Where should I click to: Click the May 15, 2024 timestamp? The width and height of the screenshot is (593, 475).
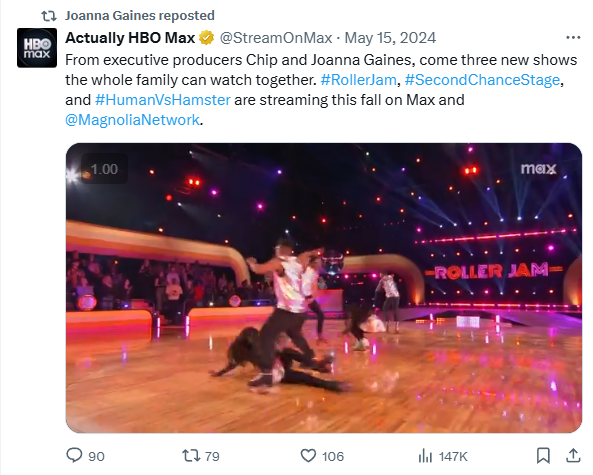390,38
